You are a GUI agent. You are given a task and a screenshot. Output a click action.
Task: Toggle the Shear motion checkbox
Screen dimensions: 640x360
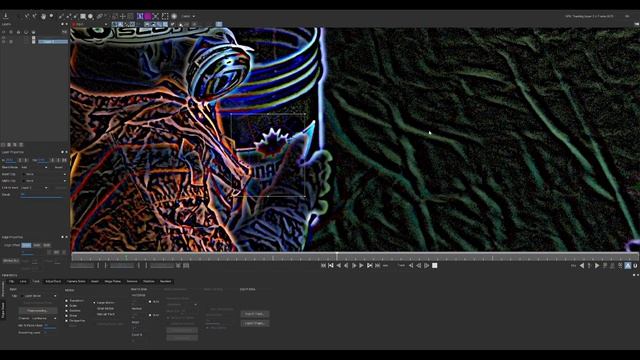point(67,316)
